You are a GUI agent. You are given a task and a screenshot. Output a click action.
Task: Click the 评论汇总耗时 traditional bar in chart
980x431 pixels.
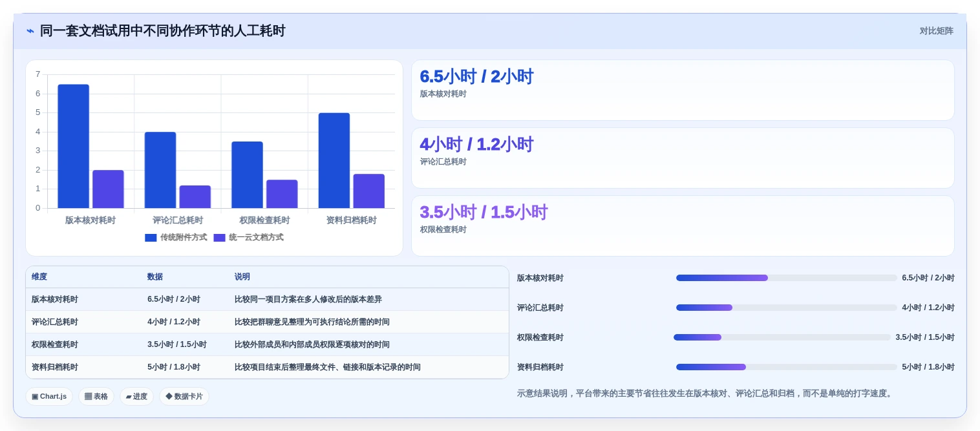[160, 170]
